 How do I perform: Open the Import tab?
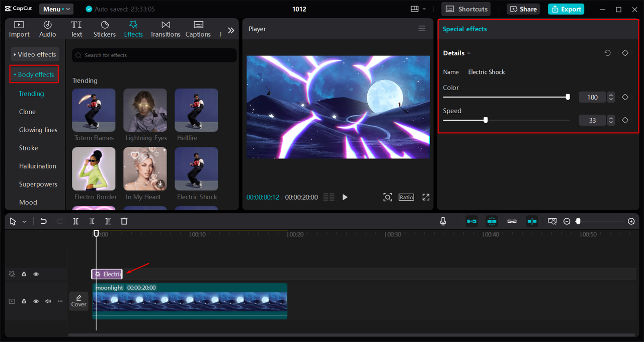[x=19, y=29]
